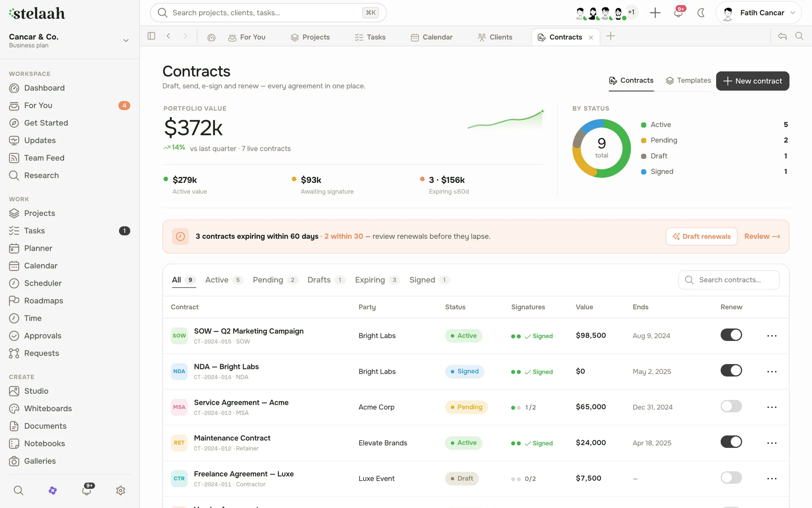Open the Fatih Cancar profile menu
Image resolution: width=812 pixels, height=508 pixels.
[758, 13]
